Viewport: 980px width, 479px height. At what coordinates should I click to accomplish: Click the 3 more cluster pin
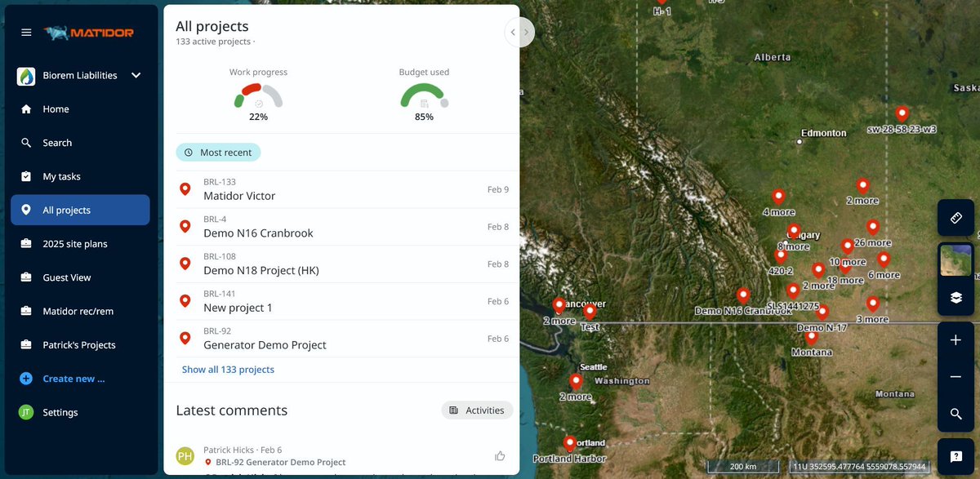(x=872, y=304)
